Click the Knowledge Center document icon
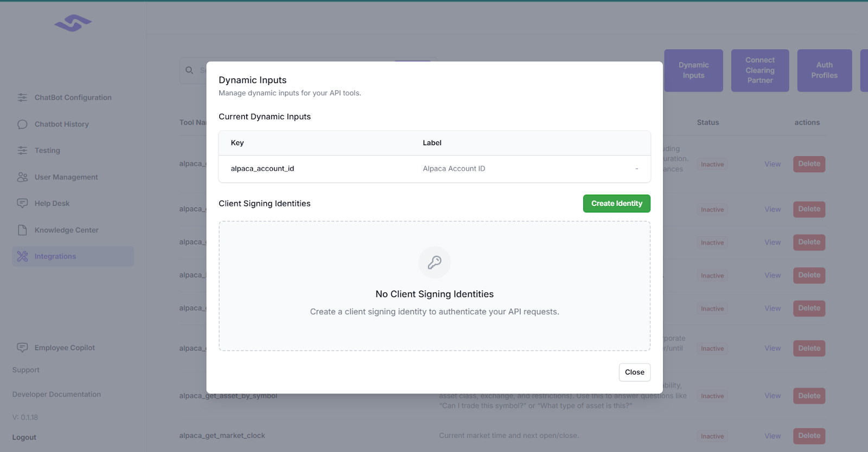868x452 pixels. 22,230
